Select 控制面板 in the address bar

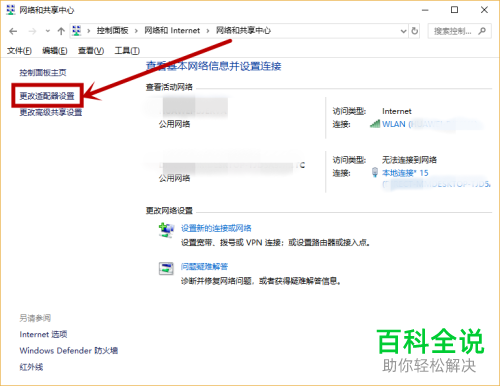point(112,31)
